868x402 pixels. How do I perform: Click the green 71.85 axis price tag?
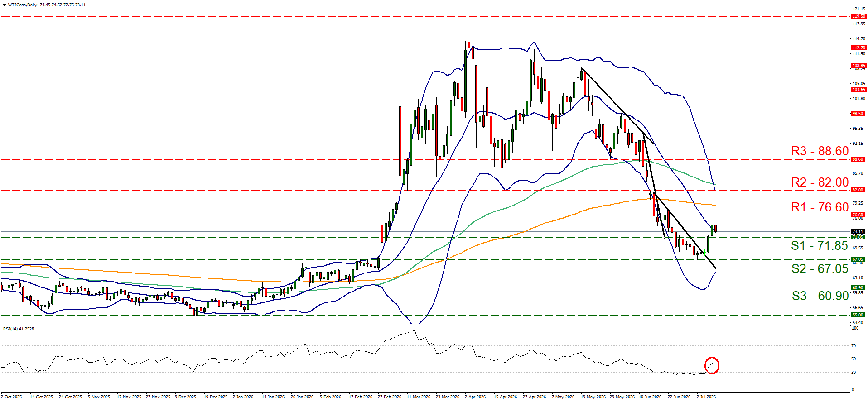pyautogui.click(x=858, y=237)
